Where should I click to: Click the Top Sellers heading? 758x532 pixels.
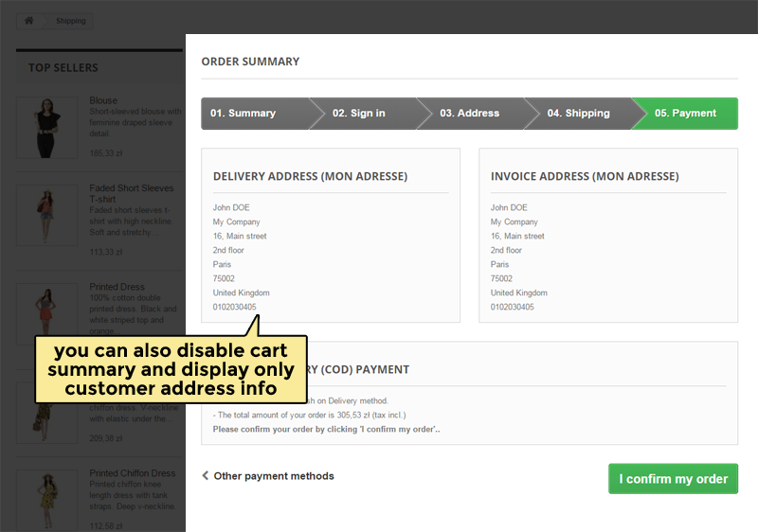(x=63, y=68)
